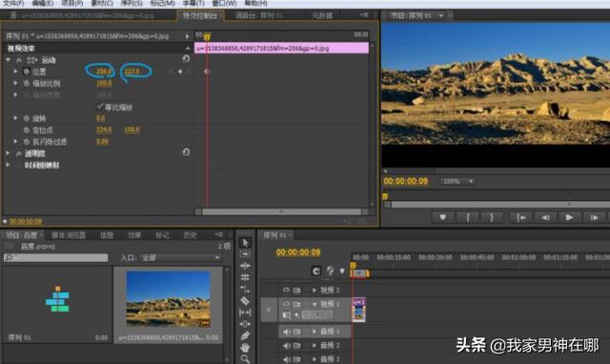The height and width of the screenshot is (364, 610).
Task: Open the 入口 全部 dropdown
Action: click(181, 257)
